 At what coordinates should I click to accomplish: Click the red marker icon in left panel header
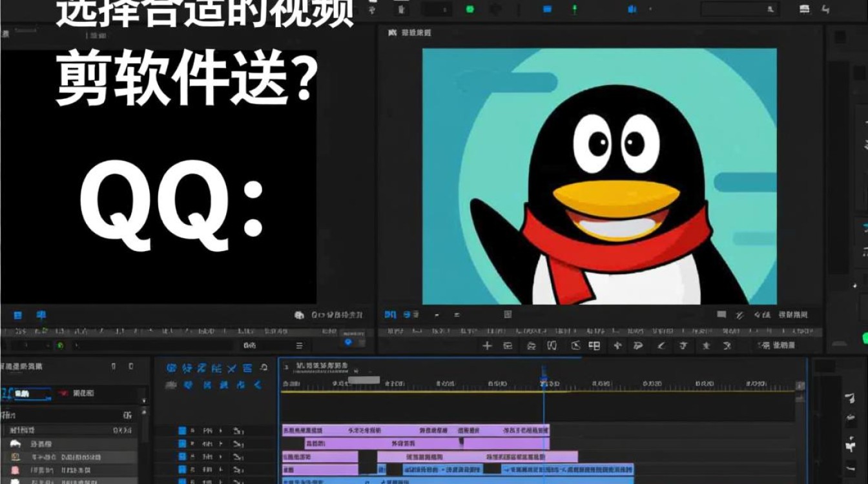(x=63, y=393)
